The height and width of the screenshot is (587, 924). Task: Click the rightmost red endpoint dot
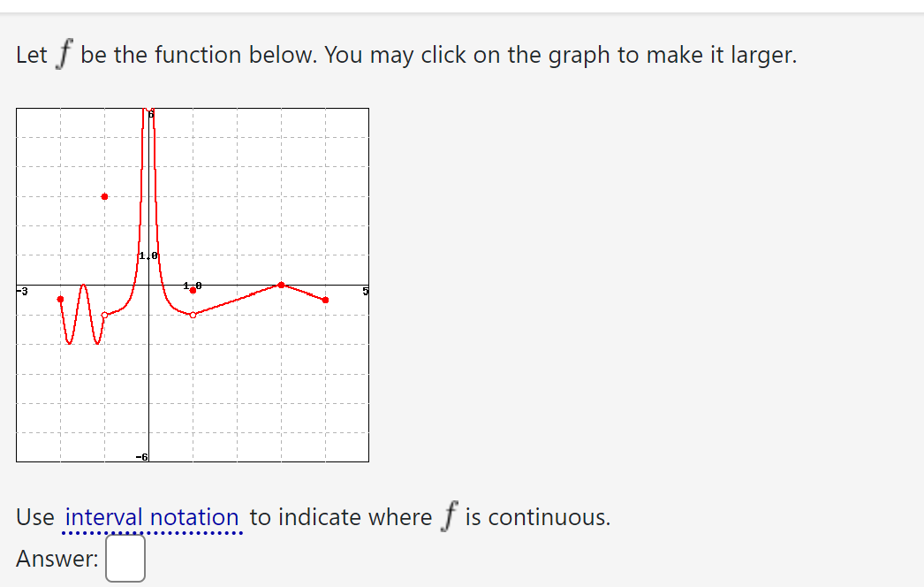coord(326,301)
